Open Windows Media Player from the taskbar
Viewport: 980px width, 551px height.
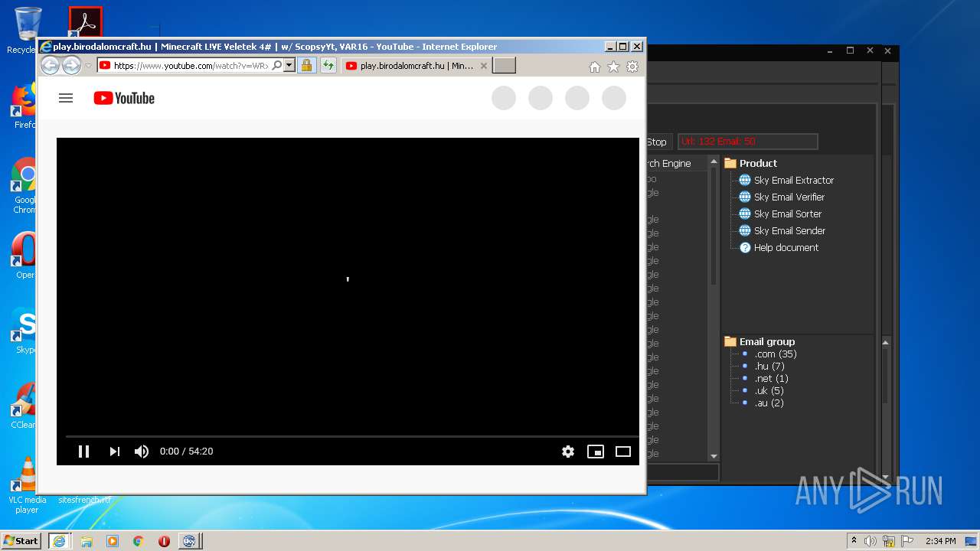(x=113, y=541)
